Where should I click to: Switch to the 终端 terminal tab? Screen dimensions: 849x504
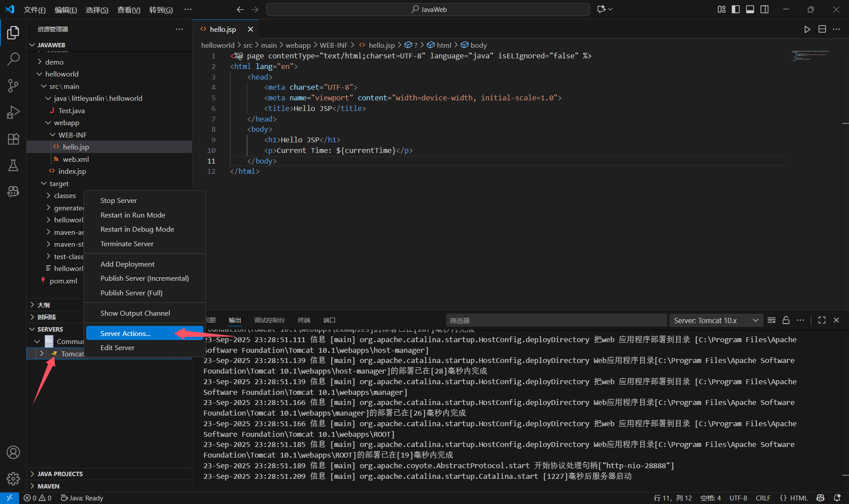304,320
